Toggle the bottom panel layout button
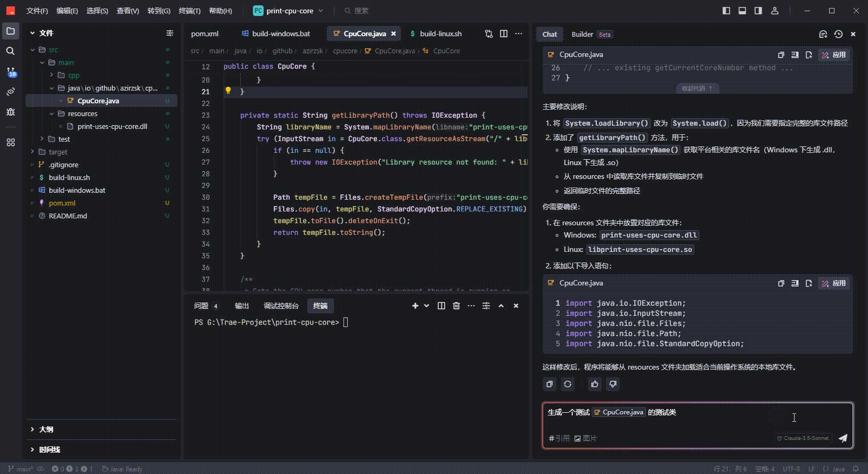 742,11
